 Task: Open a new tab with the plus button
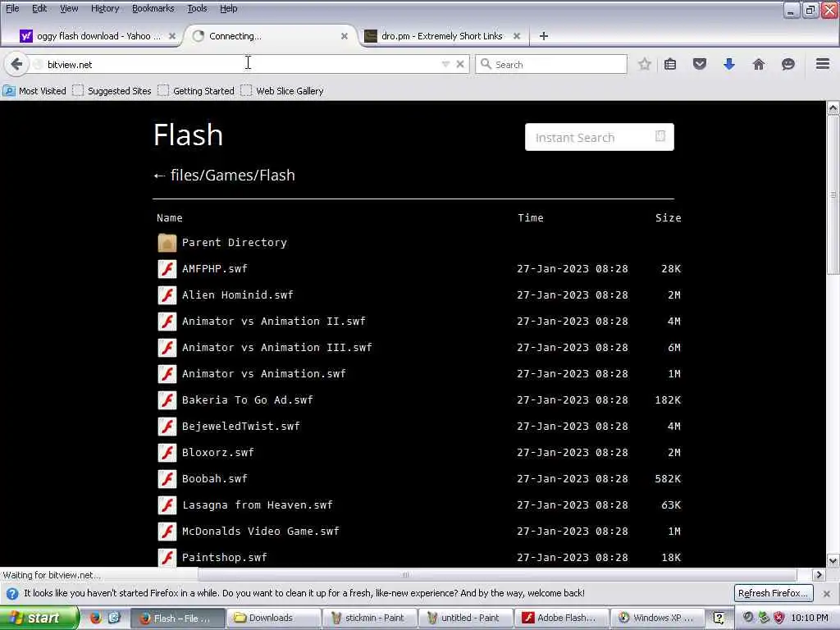coord(543,36)
